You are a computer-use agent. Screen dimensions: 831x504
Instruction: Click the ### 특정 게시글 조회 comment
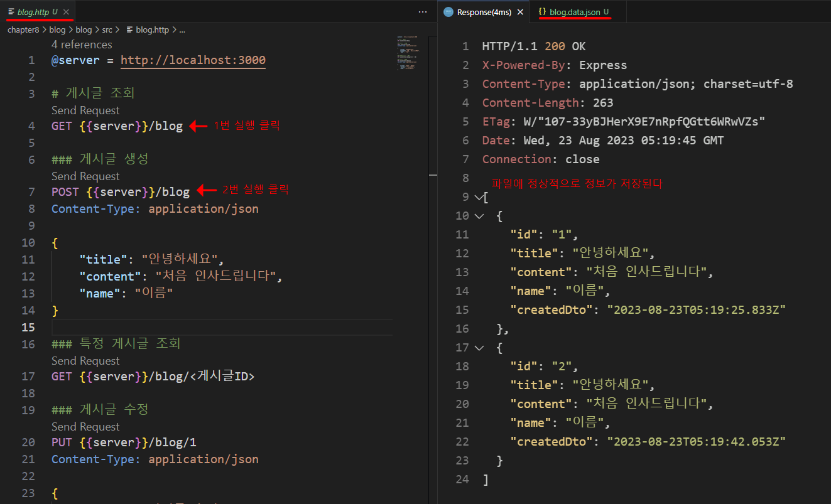[x=116, y=343]
